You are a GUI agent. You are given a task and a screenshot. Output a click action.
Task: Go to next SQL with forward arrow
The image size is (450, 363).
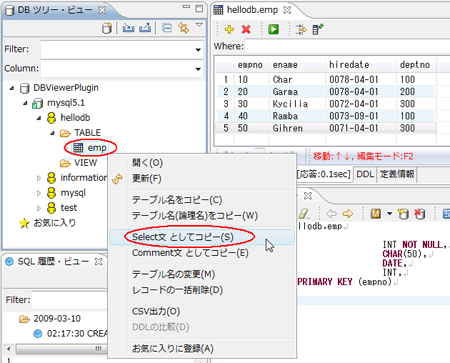pos(348,214)
